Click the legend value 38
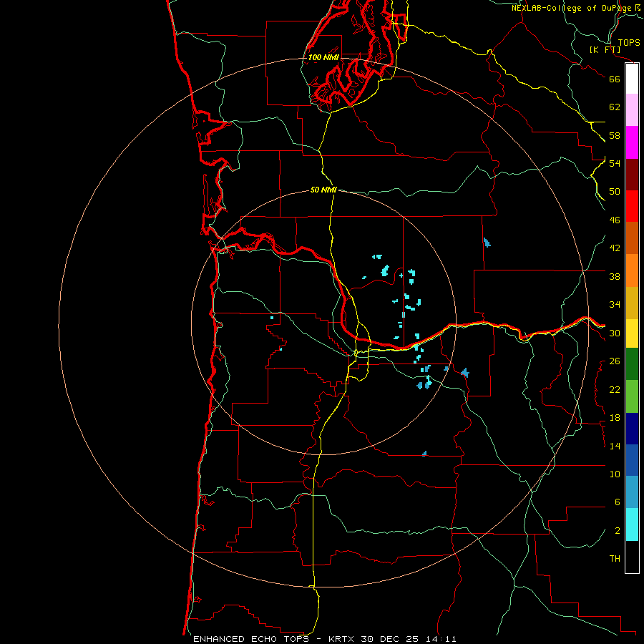644x644 pixels. [x=615, y=276]
